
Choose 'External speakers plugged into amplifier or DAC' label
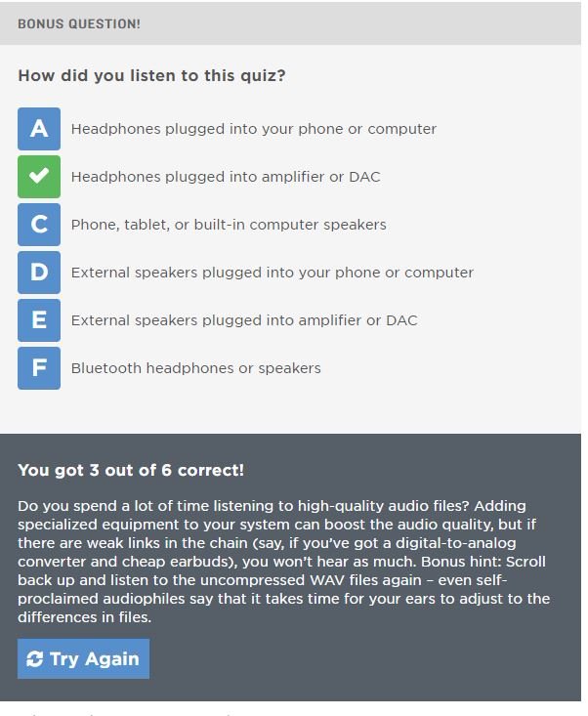pyautogui.click(x=244, y=320)
